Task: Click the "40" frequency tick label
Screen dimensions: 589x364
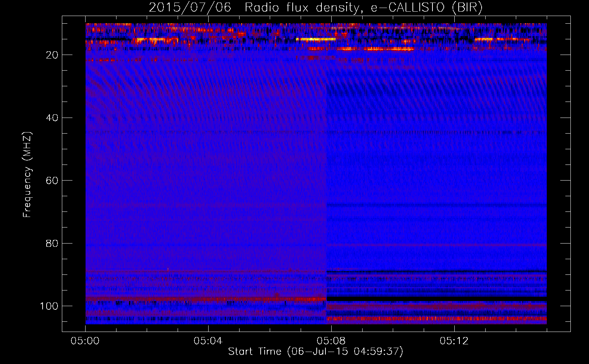Action: [52, 118]
